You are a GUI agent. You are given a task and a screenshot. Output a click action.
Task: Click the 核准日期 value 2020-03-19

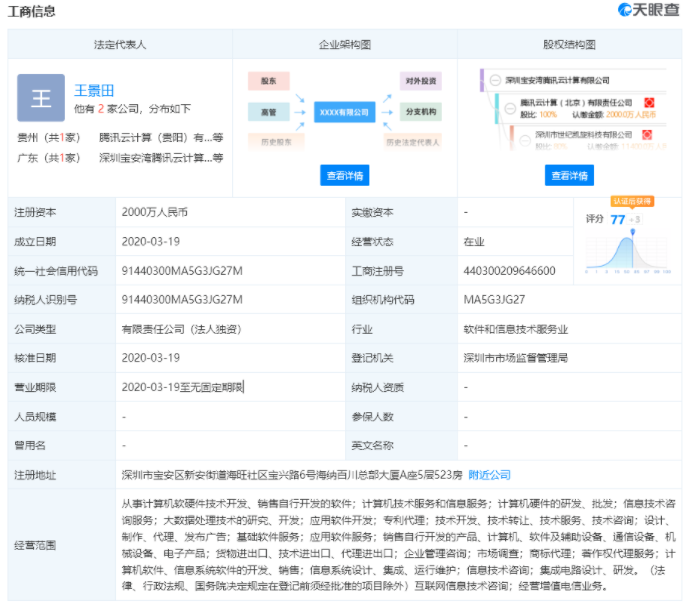pos(150,358)
